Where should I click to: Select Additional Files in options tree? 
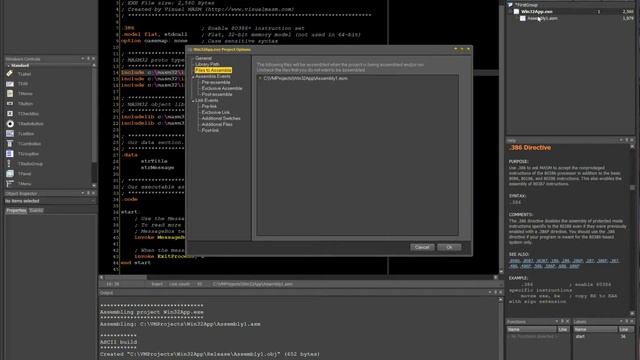pos(217,124)
